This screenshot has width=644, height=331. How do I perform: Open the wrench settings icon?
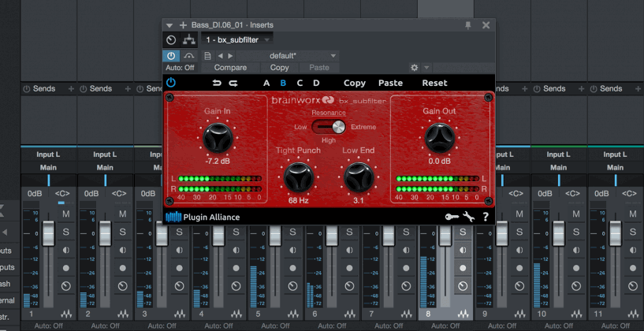point(469,217)
